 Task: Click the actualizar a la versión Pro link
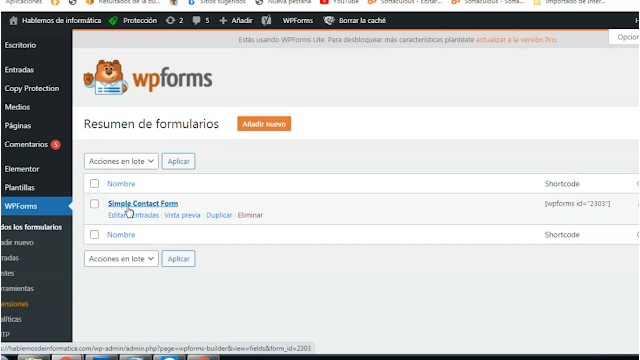(x=516, y=40)
